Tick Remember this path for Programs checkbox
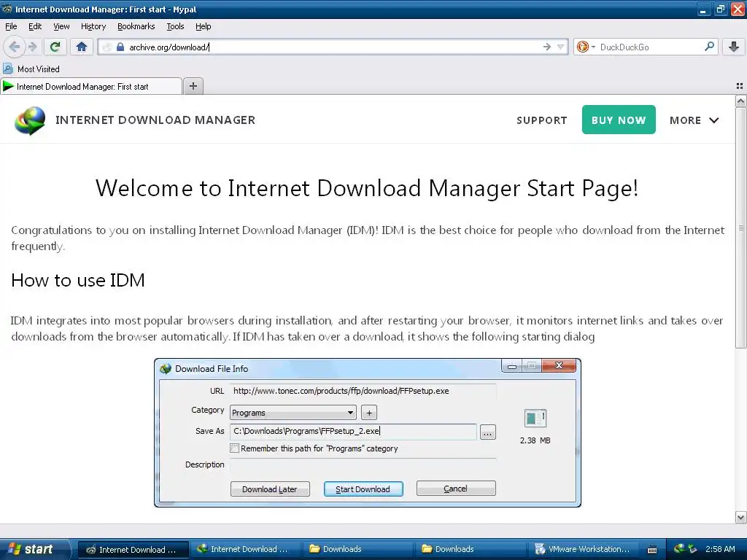This screenshot has width=747, height=560. [234, 448]
